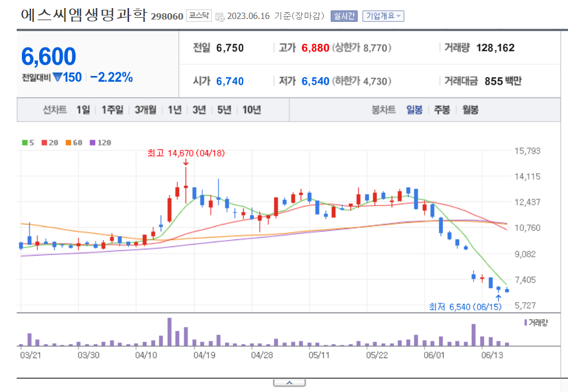Click the change percent −2.22%

(x=111, y=77)
